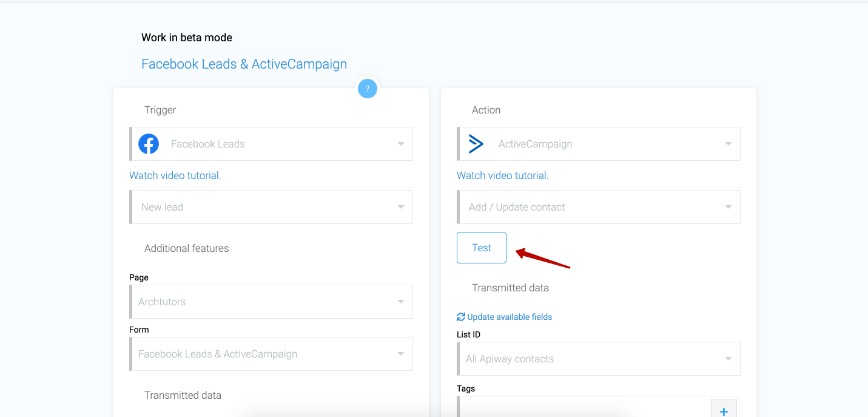The width and height of the screenshot is (868, 417).
Task: Open the Trigger's Watch video tutorial link
Action: (x=175, y=175)
